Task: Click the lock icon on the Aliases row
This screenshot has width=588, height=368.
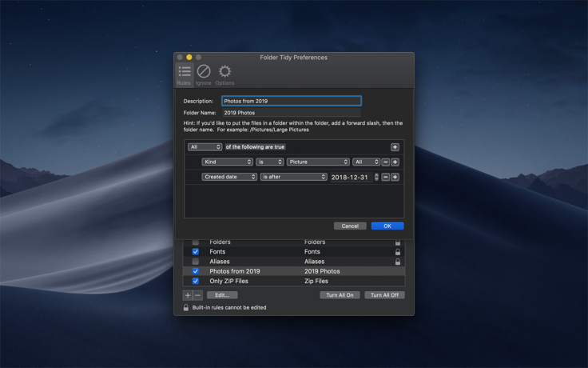Action: (x=398, y=262)
